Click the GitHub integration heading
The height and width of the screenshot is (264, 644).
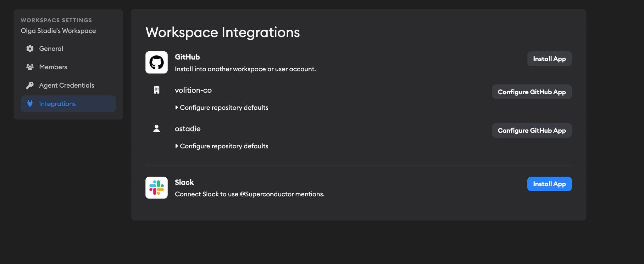[x=187, y=57]
